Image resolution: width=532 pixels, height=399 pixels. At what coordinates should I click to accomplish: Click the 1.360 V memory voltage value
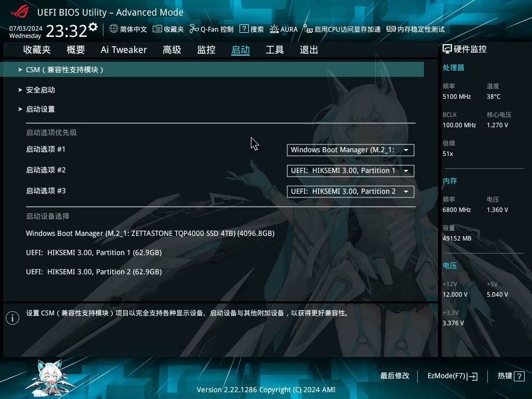click(497, 210)
